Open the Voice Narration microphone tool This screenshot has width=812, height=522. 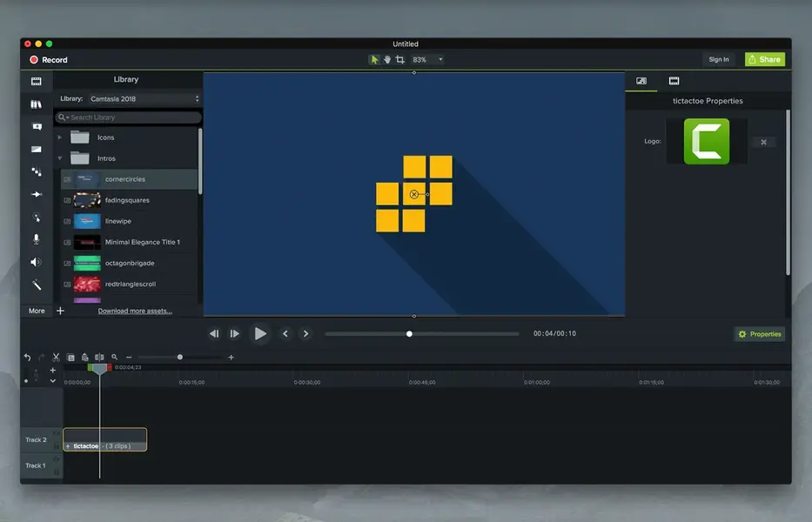pyautogui.click(x=36, y=239)
